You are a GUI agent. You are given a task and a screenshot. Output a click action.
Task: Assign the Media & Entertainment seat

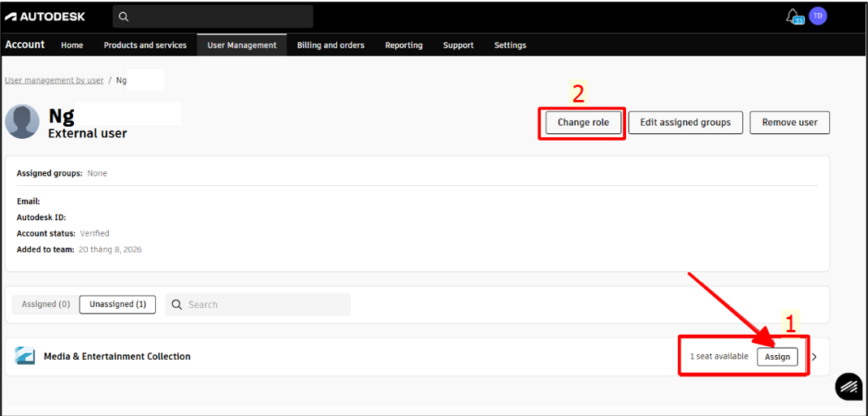pyautogui.click(x=777, y=357)
